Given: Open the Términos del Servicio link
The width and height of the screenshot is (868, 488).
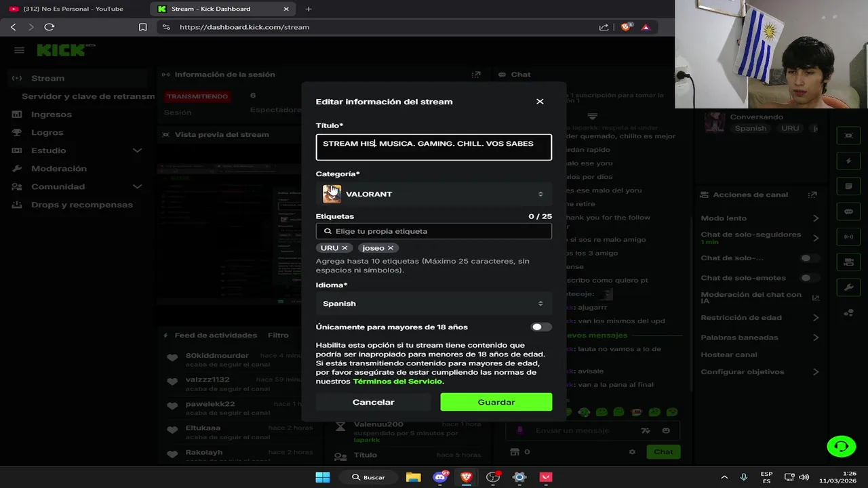Looking at the screenshot, I should [397, 382].
